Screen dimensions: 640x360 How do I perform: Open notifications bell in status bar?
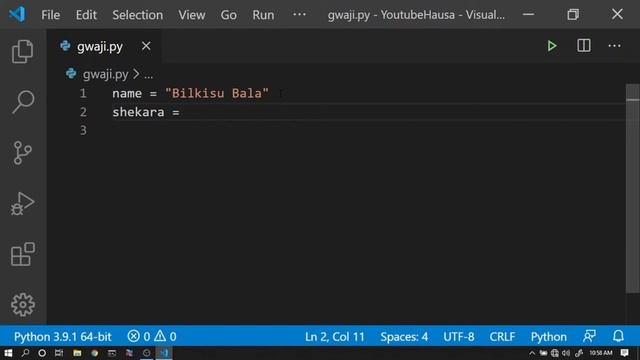click(x=618, y=336)
